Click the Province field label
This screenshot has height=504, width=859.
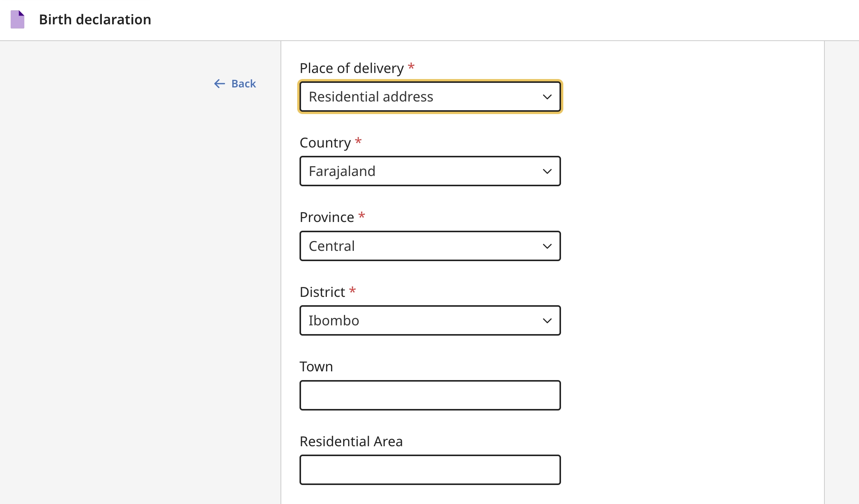coord(326,217)
